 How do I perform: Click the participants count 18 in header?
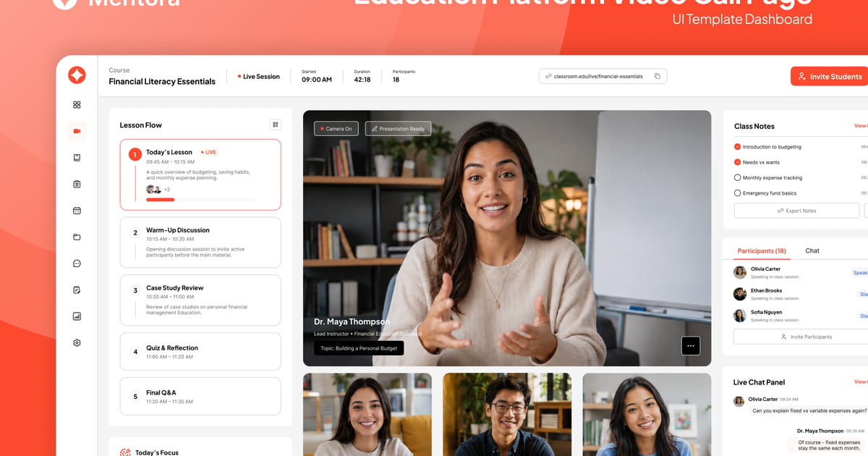(x=396, y=80)
